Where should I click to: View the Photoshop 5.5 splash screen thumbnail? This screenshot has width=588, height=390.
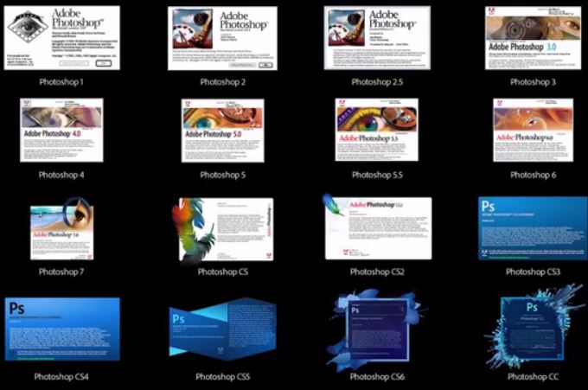(x=377, y=130)
